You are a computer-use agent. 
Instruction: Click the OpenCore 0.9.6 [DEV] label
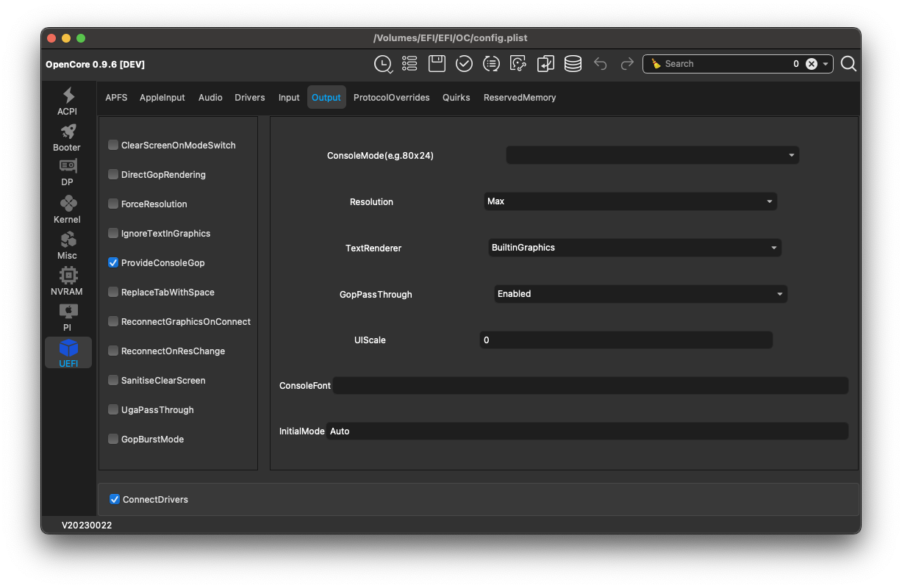pyautogui.click(x=95, y=65)
